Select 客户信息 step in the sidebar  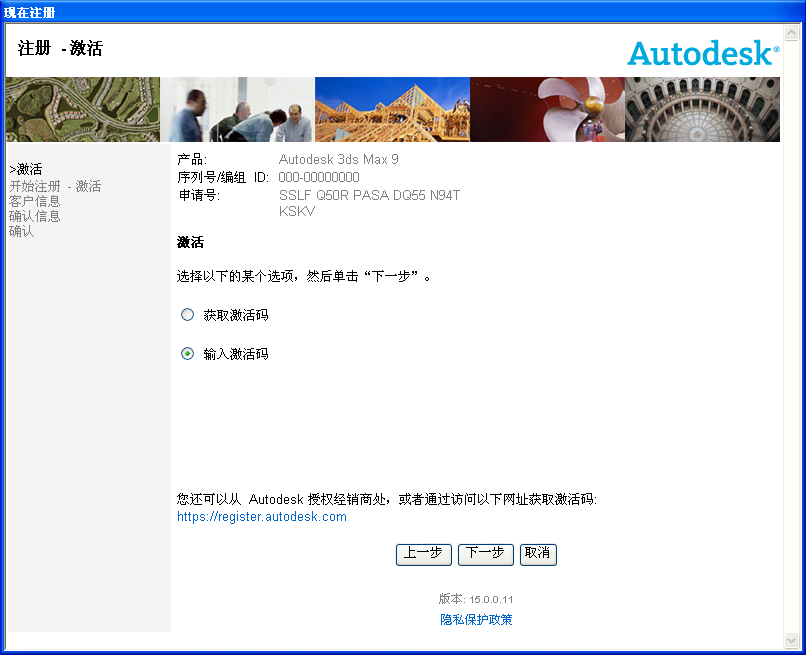[34, 201]
